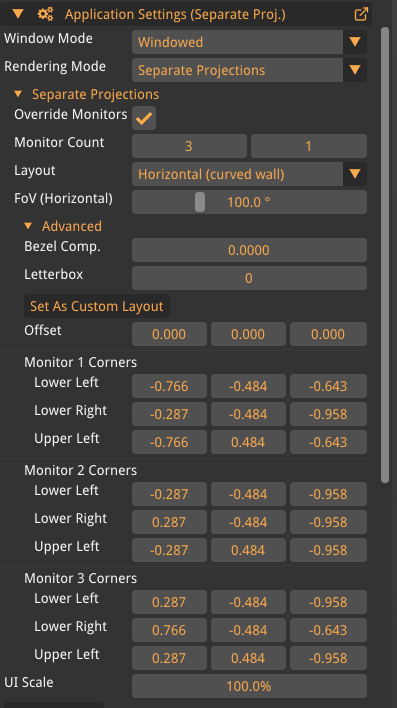Open the Rendering Mode dropdown
The width and height of the screenshot is (397, 708).
pos(249,70)
